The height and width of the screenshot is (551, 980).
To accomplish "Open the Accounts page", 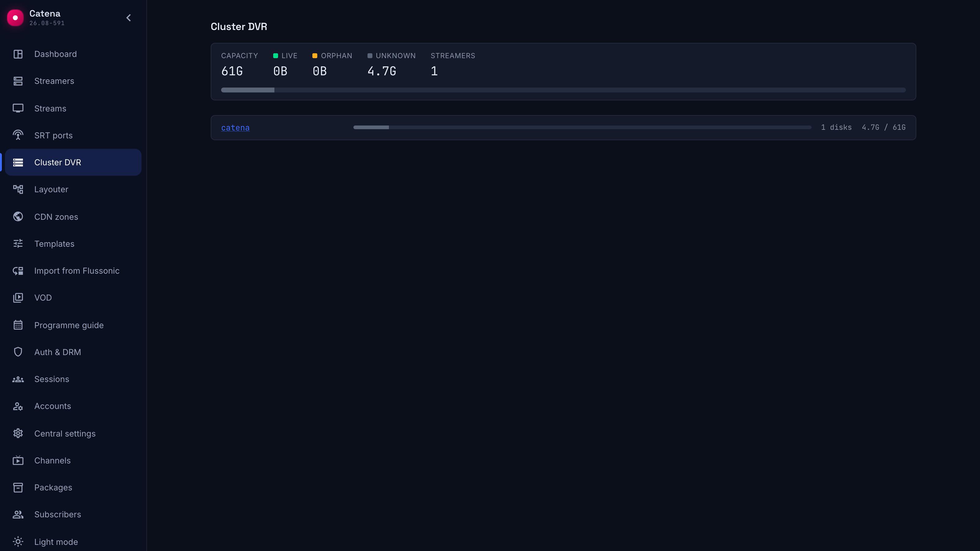I will [73, 406].
